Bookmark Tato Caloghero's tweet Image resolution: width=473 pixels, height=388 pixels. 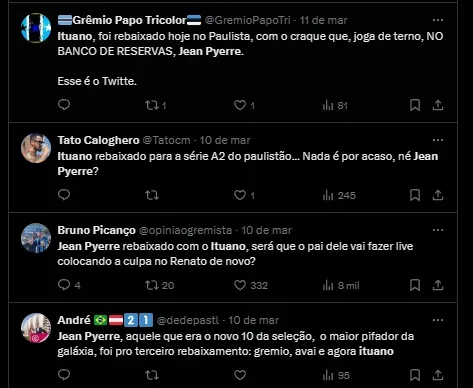tap(415, 195)
